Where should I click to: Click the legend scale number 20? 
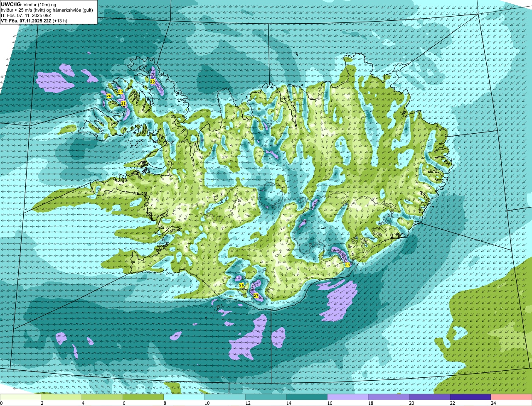click(x=411, y=403)
